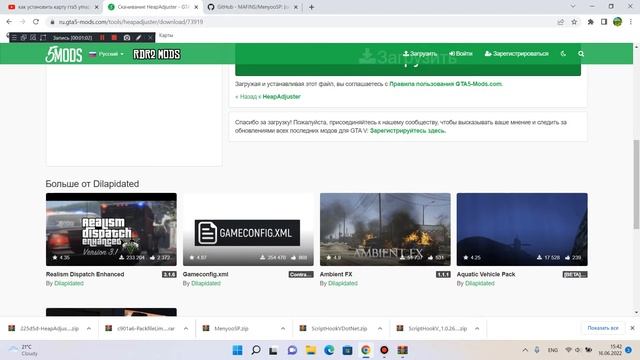Click the 5MODS site logo
640x360 pixels.
(64, 54)
